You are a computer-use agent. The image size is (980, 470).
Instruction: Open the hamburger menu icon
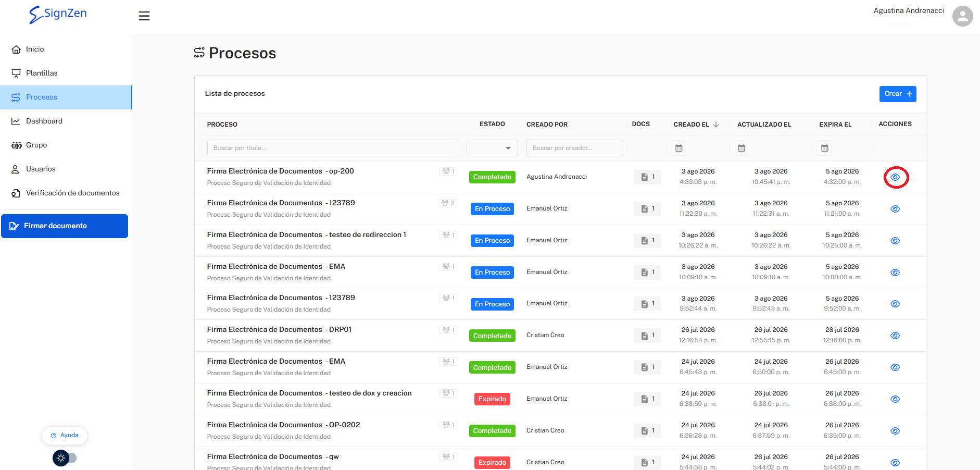tap(144, 16)
